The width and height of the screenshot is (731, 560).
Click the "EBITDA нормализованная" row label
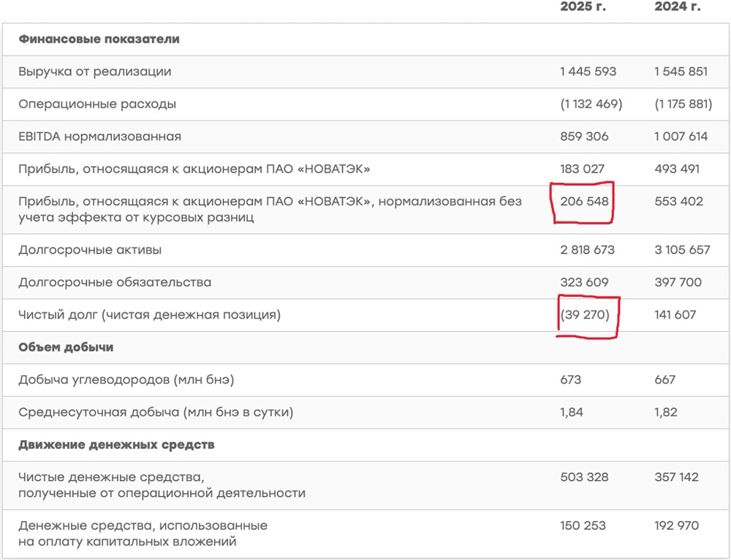(x=99, y=136)
